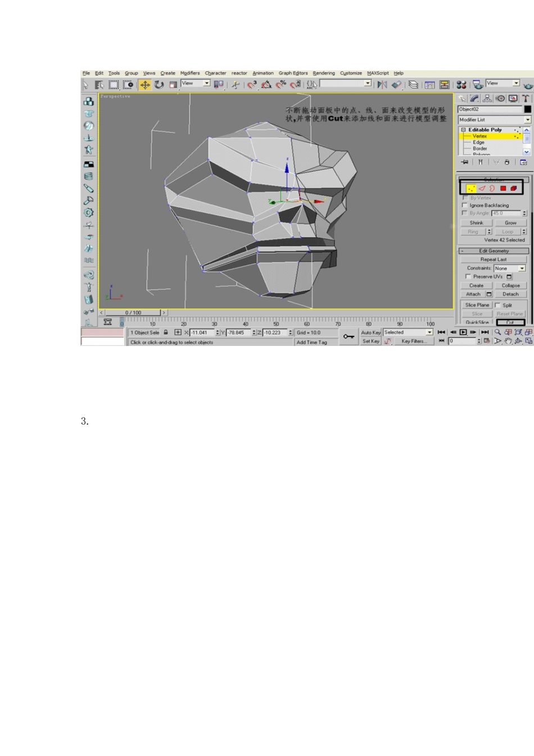
Task: Click the 0 / 100 time slider
Action: pos(133,313)
